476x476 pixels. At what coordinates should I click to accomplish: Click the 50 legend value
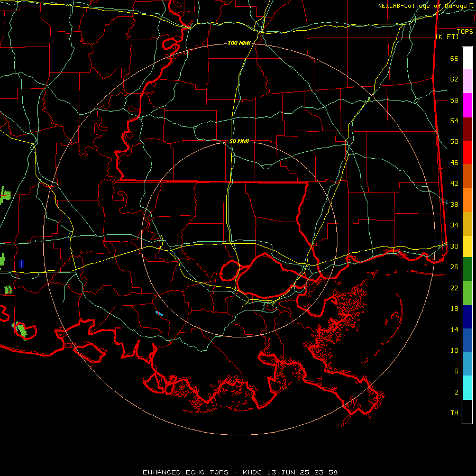(454, 142)
